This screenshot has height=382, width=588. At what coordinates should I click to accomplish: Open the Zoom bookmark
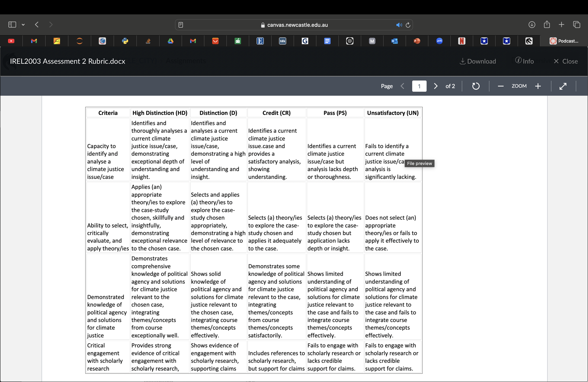pyautogui.click(x=439, y=41)
